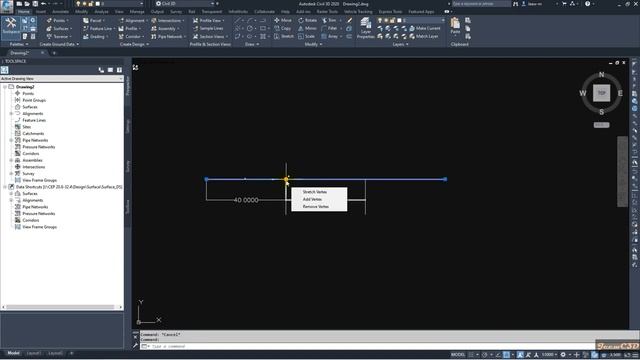The height and width of the screenshot is (360, 640).
Task: Open Layer Properties manager
Action: 365,28
